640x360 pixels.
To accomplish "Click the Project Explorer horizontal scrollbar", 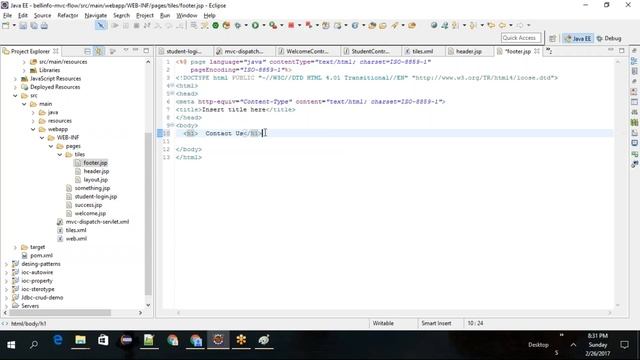I will click(x=60, y=313).
